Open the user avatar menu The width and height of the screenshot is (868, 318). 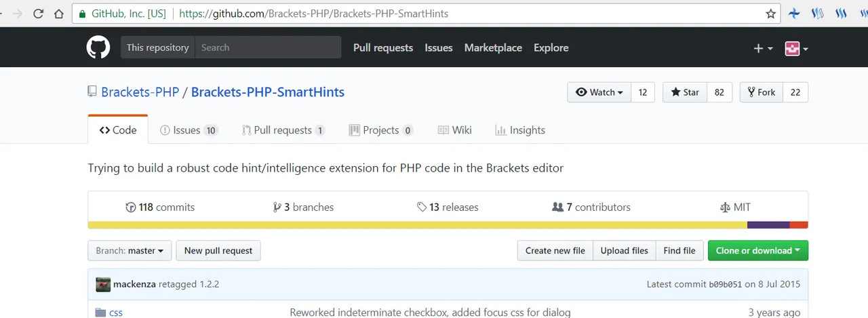[796, 48]
